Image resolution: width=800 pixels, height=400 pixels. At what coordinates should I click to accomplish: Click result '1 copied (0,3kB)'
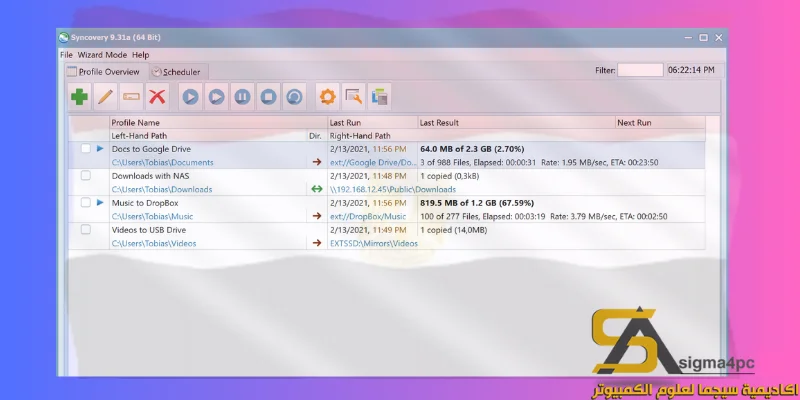(449, 176)
